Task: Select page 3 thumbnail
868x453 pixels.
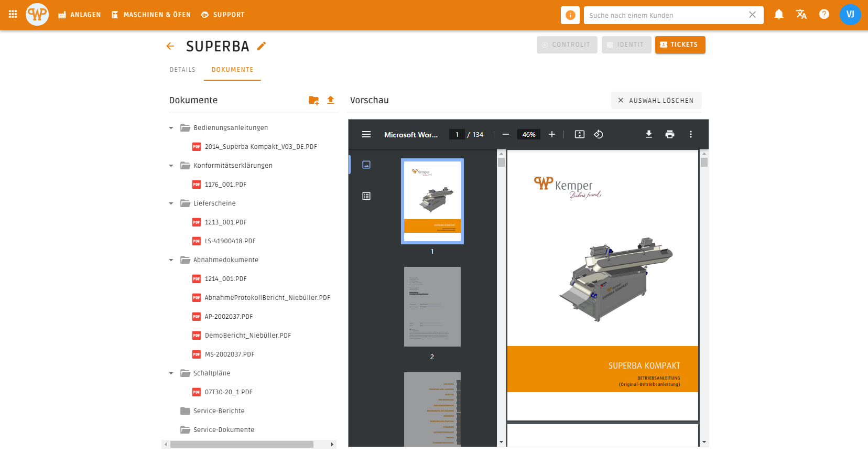Action: coord(432,409)
